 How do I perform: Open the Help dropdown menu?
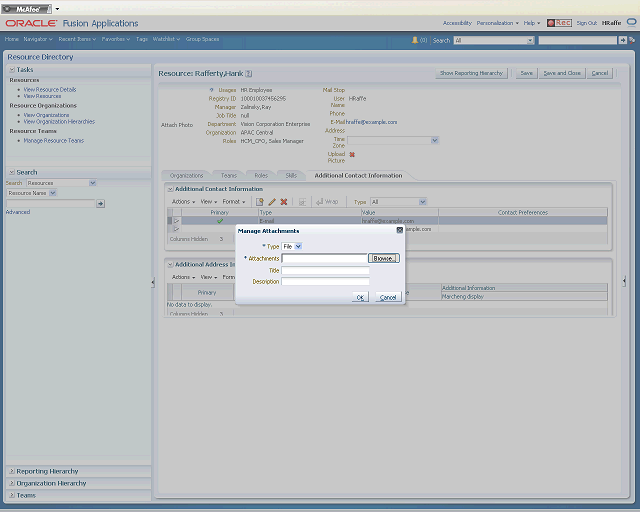(532, 23)
